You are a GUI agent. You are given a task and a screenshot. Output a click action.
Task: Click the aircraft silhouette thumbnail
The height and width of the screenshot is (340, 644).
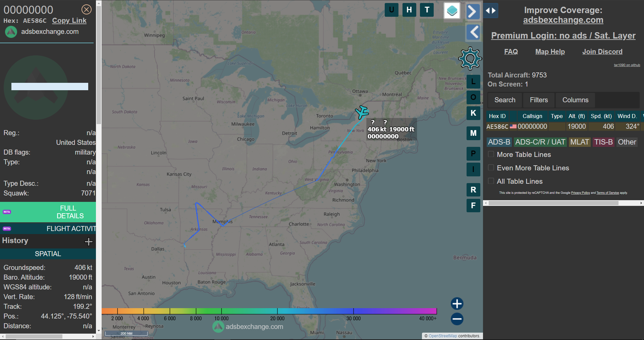pyautogui.click(x=36, y=87)
